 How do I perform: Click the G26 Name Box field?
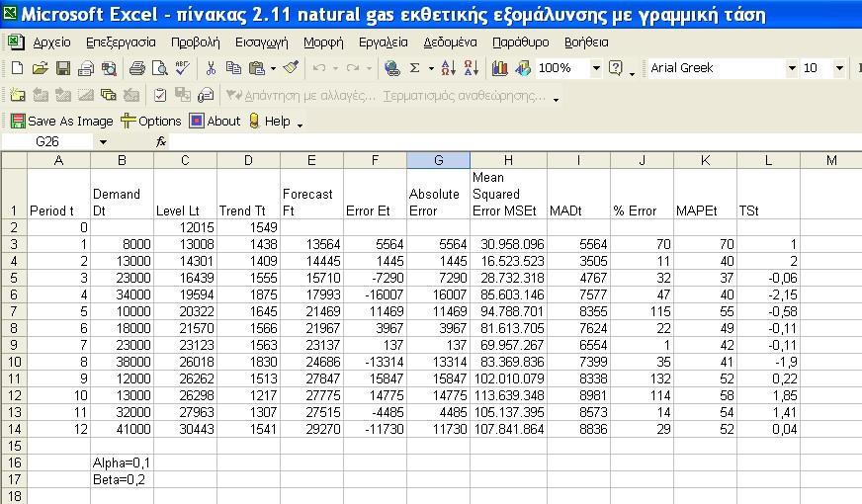[47, 141]
